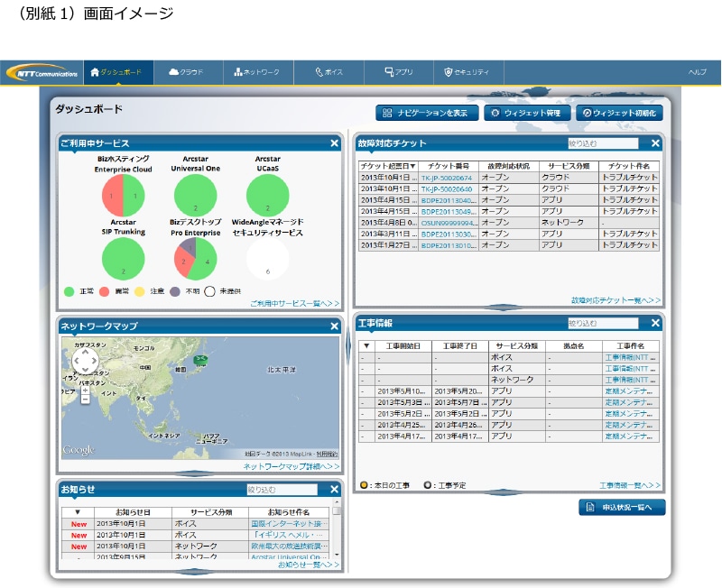The image size is (722, 588).
Task: Open ticket TK-JP-50020674
Action: tap(447, 178)
